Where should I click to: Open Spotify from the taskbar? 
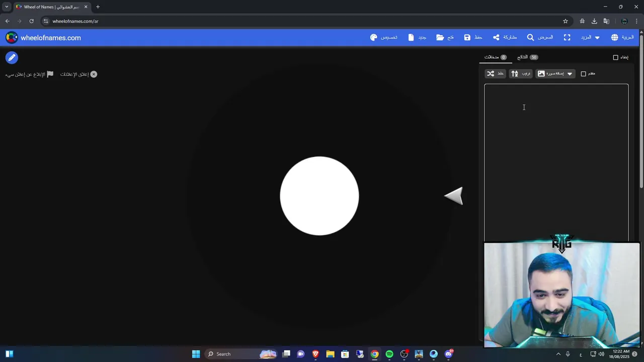click(x=389, y=354)
